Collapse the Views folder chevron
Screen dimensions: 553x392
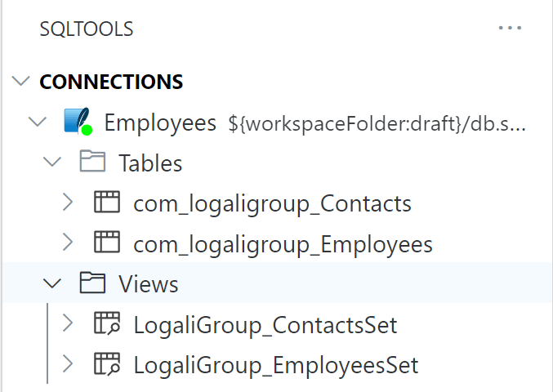51,283
